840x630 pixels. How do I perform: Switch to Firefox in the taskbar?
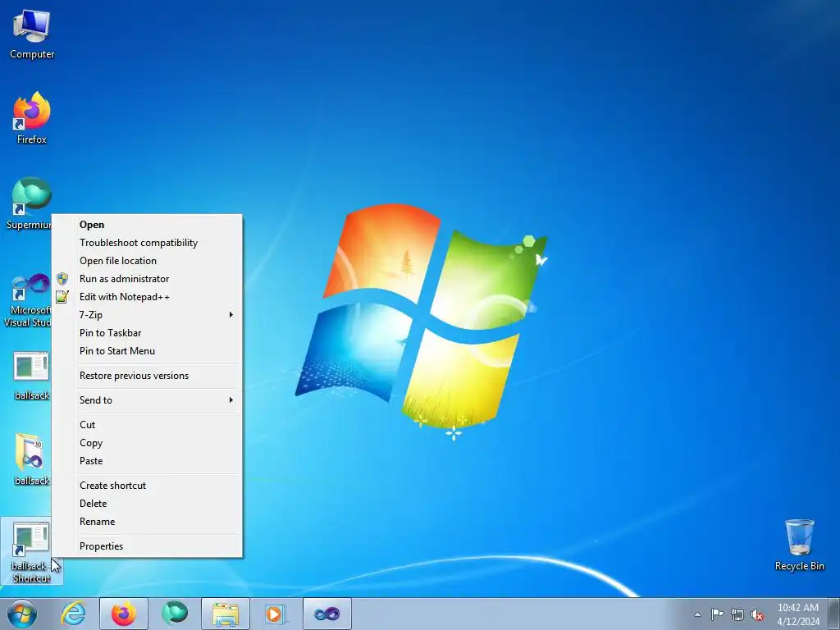(x=123, y=614)
